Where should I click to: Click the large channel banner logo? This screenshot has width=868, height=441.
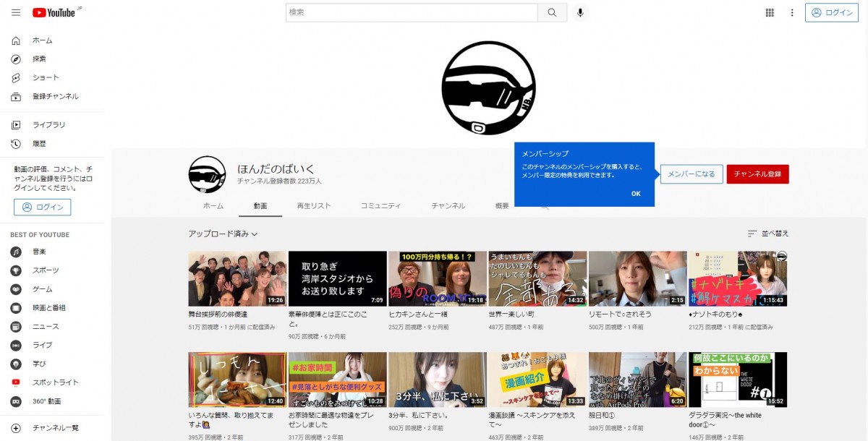pos(488,88)
